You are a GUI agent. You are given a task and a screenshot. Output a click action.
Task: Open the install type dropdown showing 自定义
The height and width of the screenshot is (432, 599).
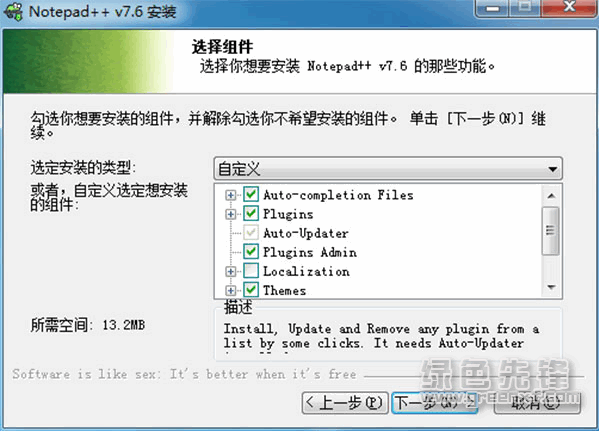pyautogui.click(x=388, y=168)
